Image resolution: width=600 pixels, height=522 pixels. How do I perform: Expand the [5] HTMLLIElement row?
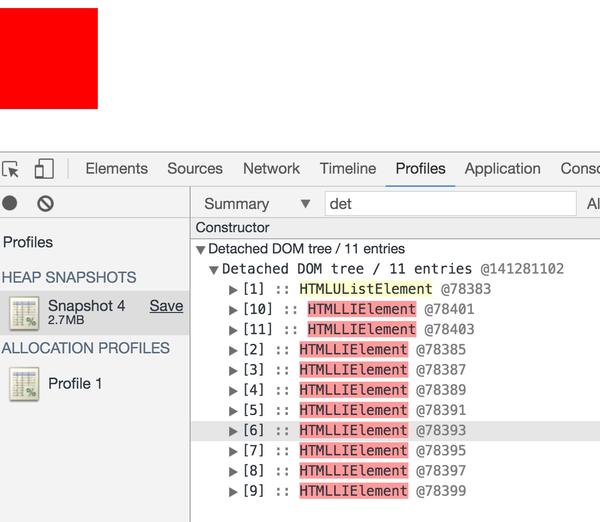pos(233,411)
